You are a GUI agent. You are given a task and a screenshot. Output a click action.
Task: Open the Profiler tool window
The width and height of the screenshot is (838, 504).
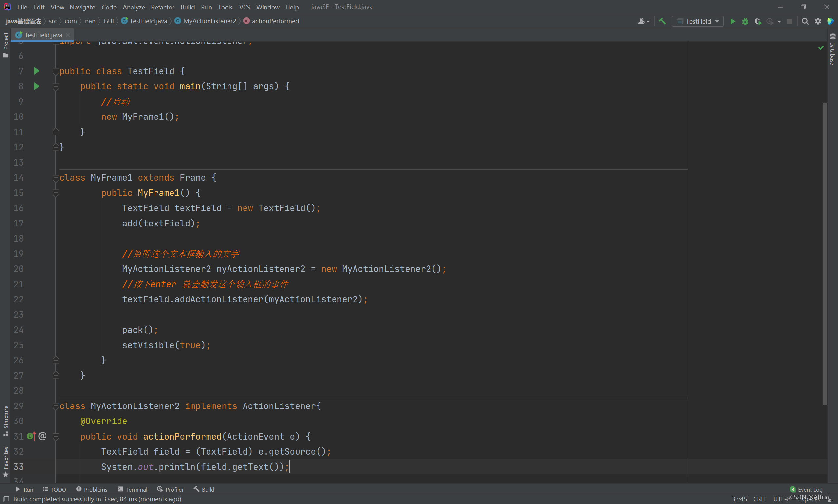pos(171,489)
